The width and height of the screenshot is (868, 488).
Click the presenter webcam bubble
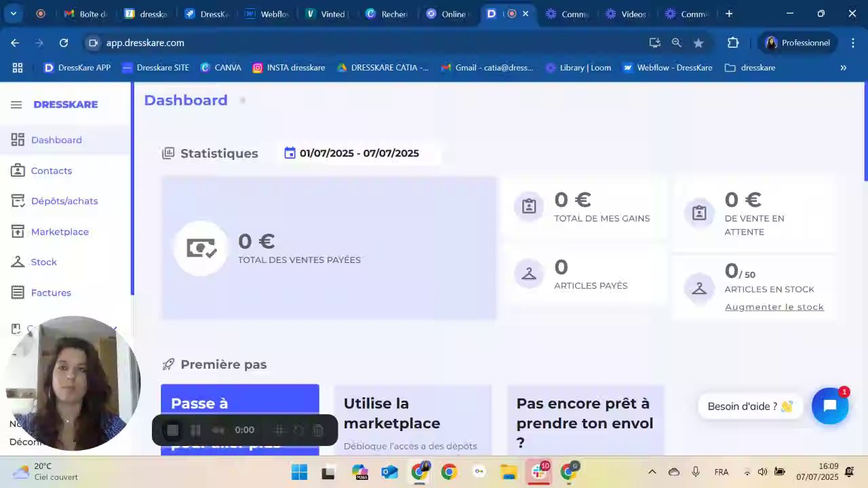[x=73, y=383]
